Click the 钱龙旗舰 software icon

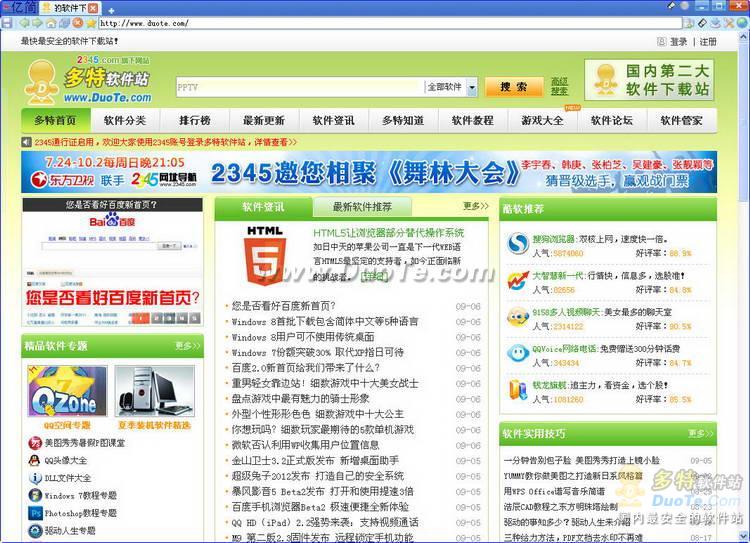click(x=518, y=390)
